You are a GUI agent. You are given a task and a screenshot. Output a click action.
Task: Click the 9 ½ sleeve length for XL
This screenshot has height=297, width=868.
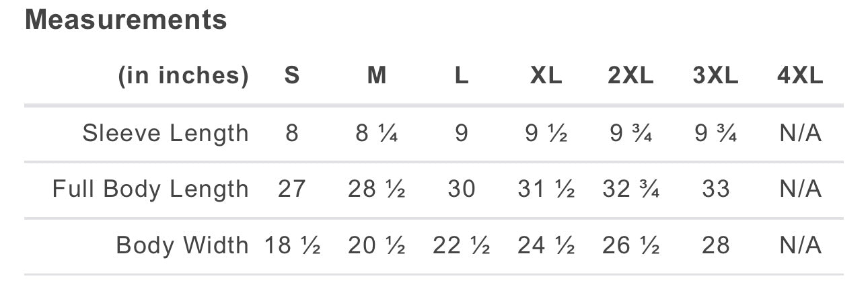(x=546, y=133)
